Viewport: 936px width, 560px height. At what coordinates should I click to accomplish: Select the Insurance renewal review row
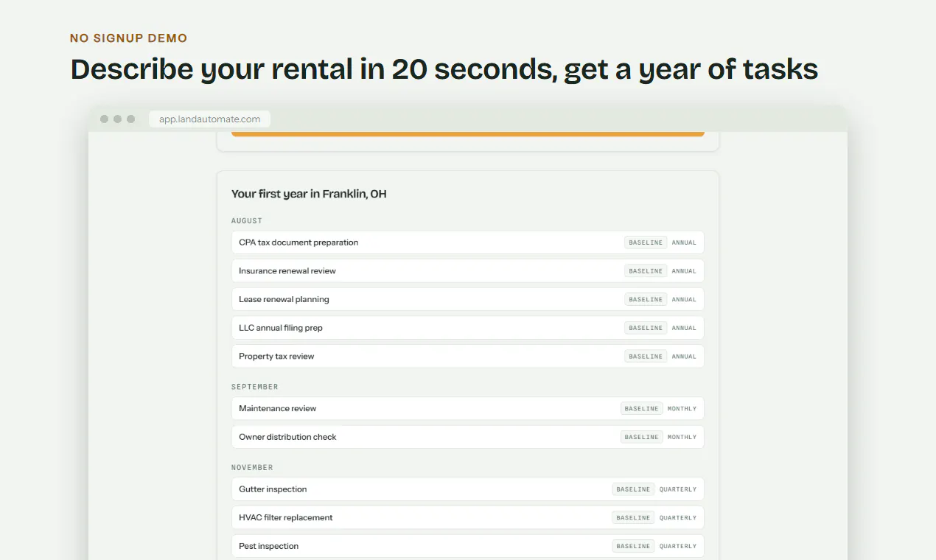(467, 271)
